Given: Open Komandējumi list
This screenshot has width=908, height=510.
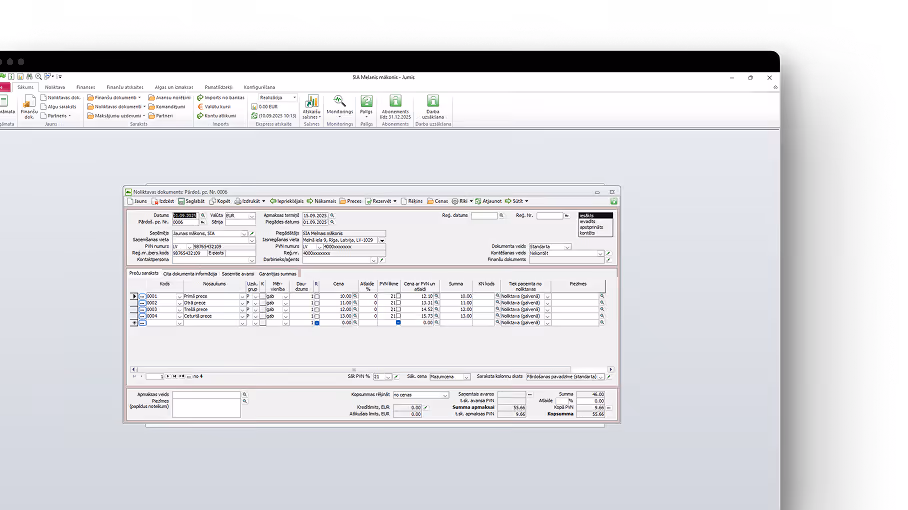Looking at the screenshot, I should pos(167,107).
